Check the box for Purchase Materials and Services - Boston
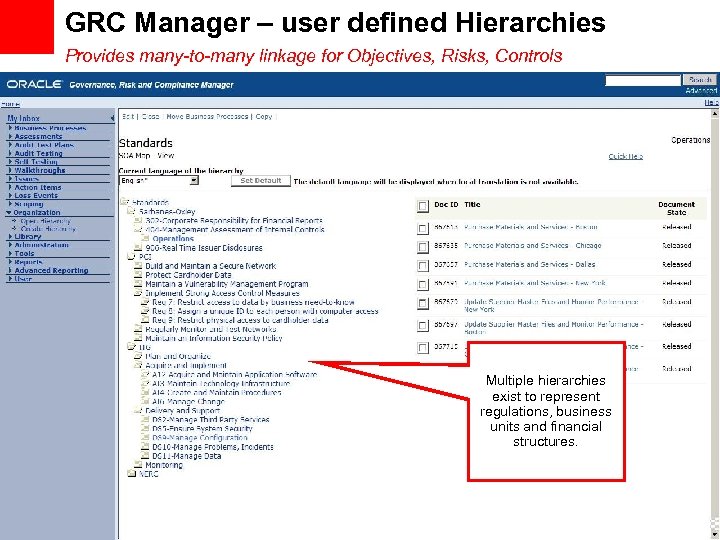 click(x=423, y=228)
